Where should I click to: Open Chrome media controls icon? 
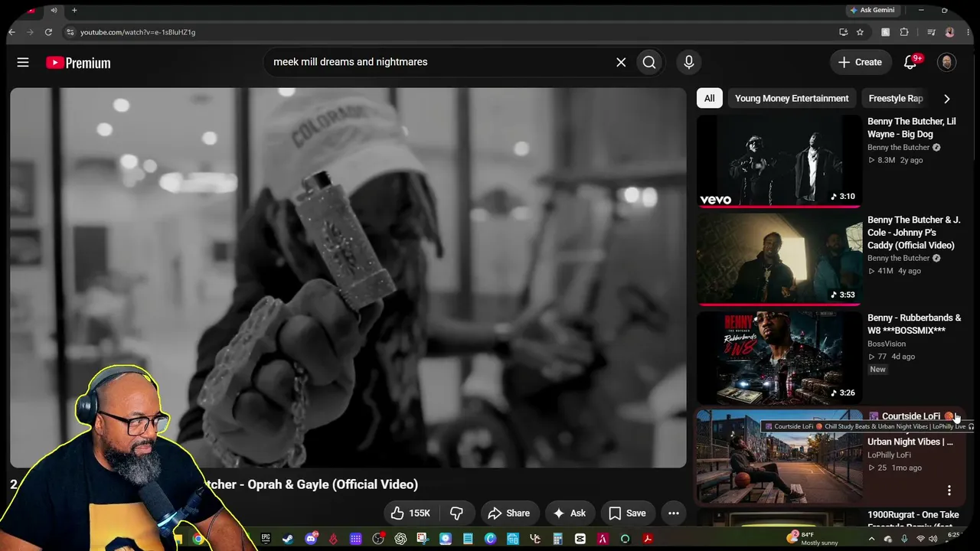coord(931,32)
